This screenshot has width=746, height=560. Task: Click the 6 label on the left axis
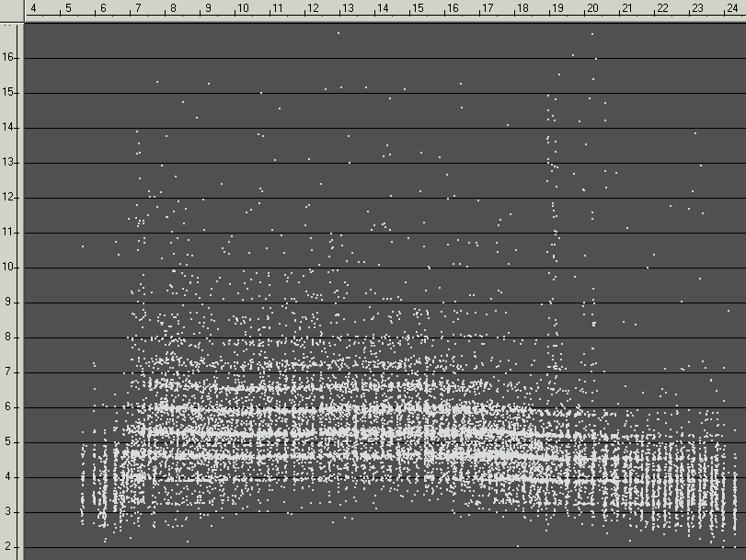coord(10,406)
